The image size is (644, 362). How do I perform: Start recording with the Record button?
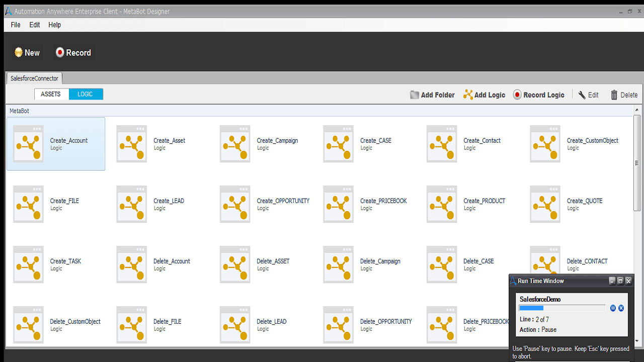tap(73, 52)
